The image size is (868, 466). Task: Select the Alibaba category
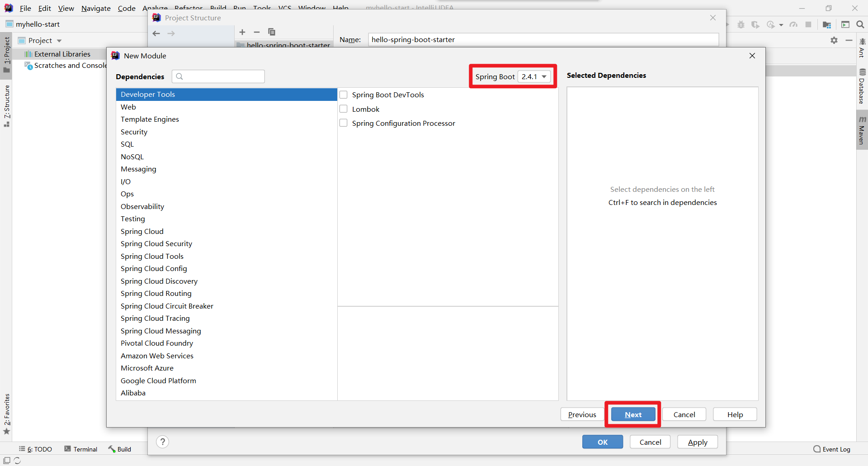coord(226,393)
